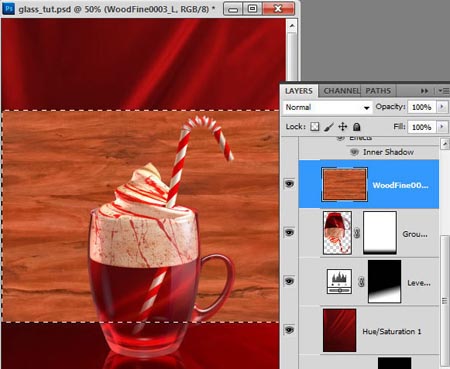Select the Levels layer mask thumbnail
Screen dimensions: 450x369
[385, 282]
